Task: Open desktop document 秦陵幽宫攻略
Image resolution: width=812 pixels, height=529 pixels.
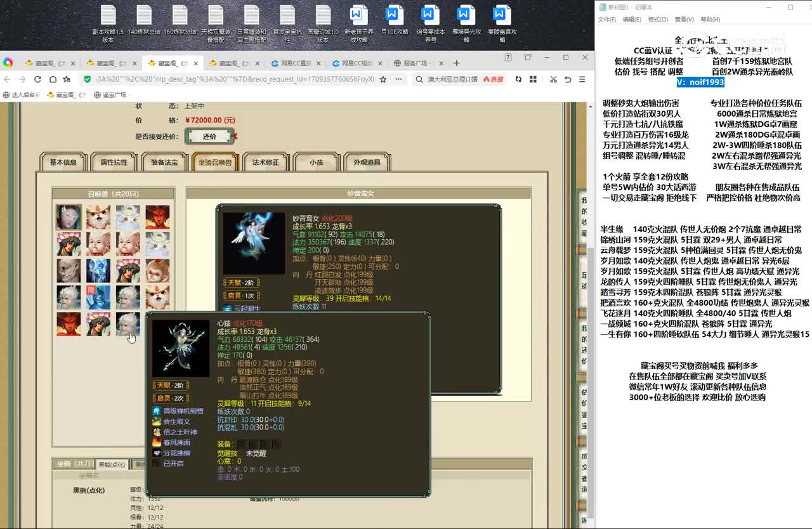Action: click(x=502, y=24)
